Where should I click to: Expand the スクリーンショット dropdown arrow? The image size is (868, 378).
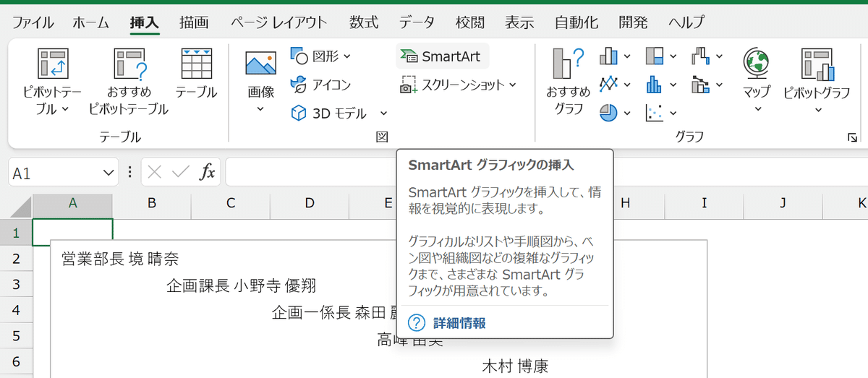[x=513, y=85]
